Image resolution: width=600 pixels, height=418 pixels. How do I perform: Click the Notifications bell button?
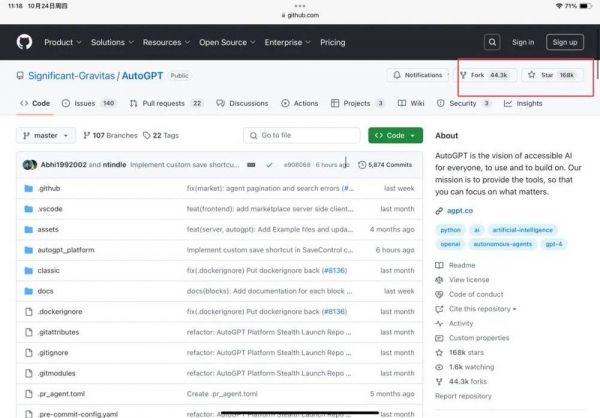tap(418, 75)
